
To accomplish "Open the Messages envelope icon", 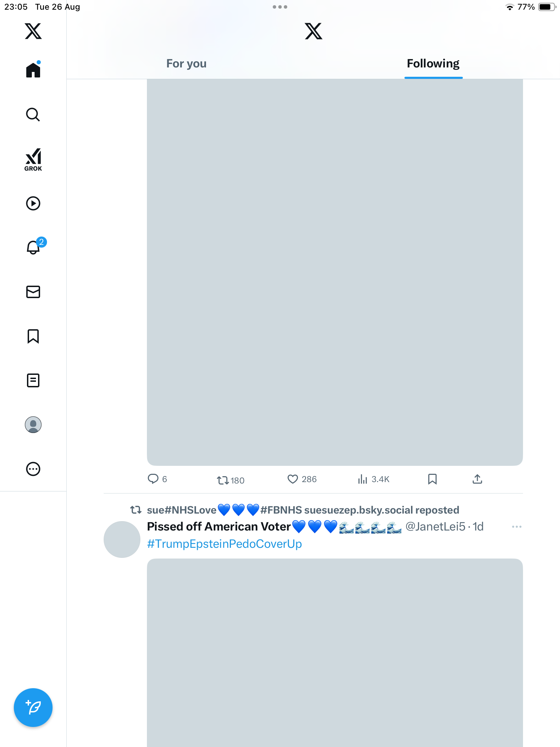I will pos(33,292).
